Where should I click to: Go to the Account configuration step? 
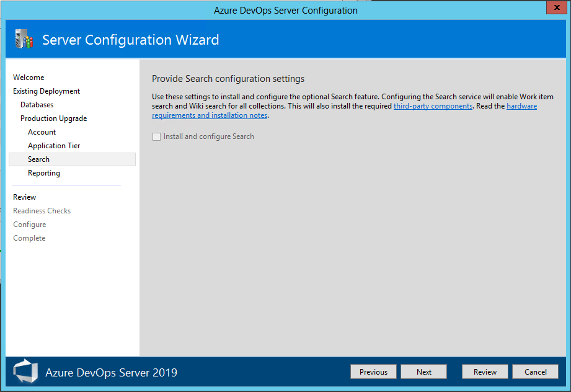click(42, 131)
